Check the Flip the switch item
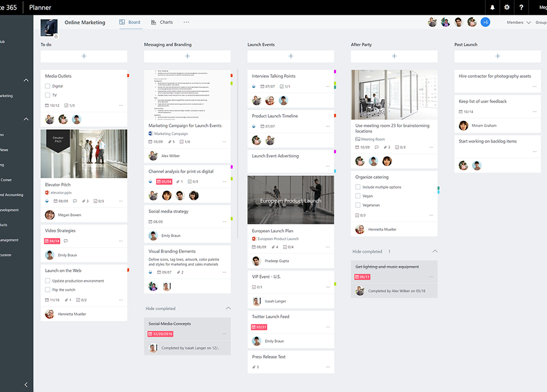547x392 pixels. coord(48,290)
